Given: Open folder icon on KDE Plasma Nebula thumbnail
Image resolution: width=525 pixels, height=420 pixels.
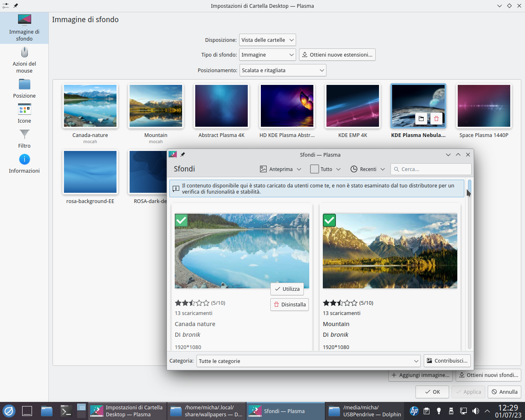Looking at the screenshot, I should point(421,119).
